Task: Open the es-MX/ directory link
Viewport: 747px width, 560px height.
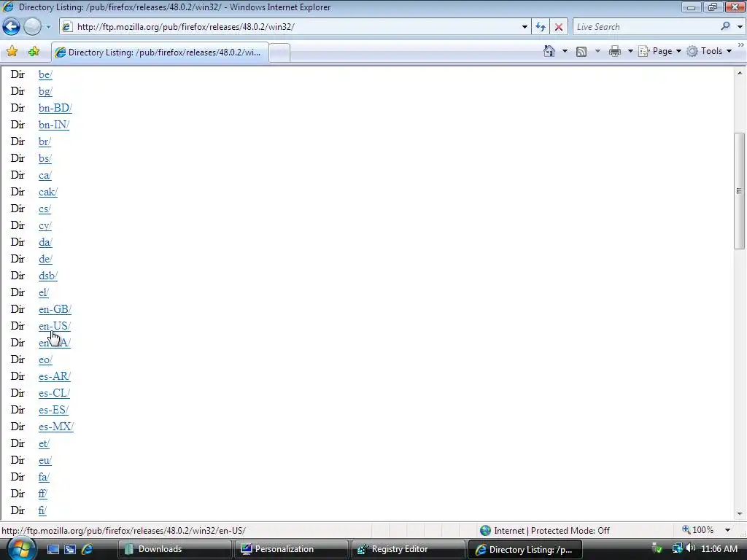Action: tap(56, 427)
